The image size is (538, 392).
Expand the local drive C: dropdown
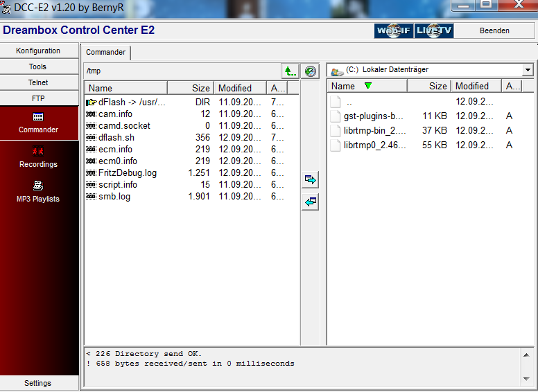(528, 70)
